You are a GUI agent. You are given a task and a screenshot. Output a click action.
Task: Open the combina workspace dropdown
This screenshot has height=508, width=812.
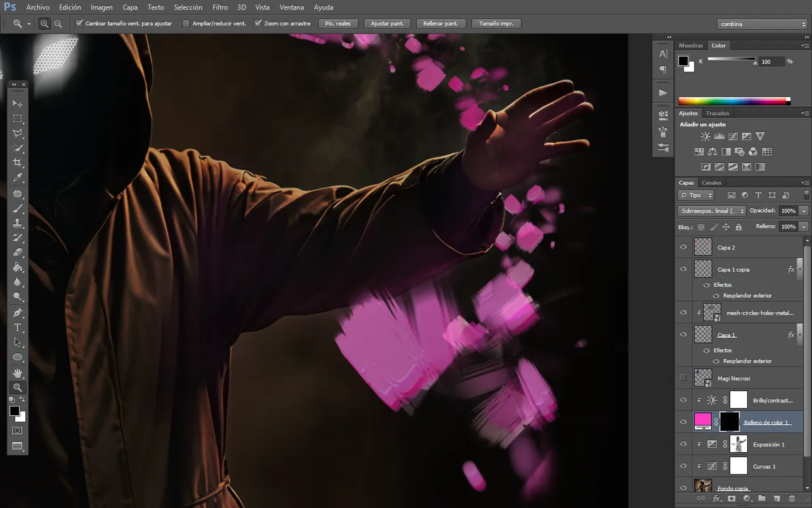tap(763, 23)
